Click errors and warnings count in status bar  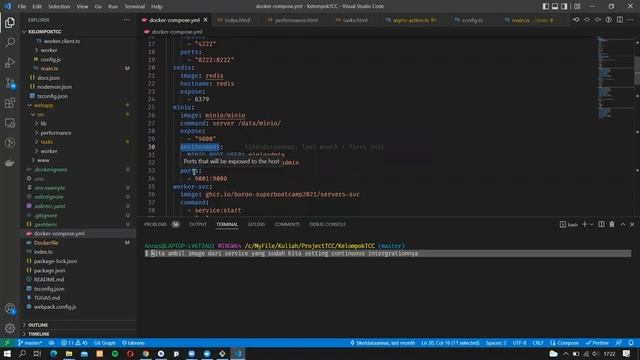click(x=74, y=343)
